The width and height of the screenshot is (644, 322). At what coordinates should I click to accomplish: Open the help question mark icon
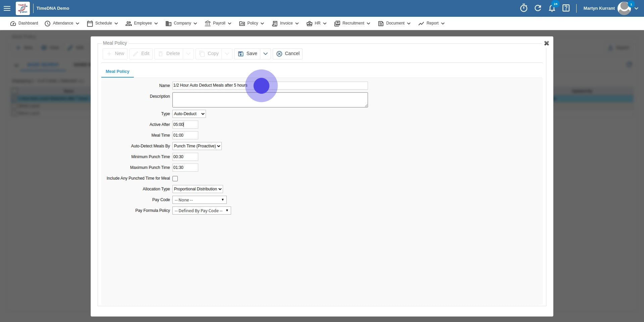(x=566, y=8)
